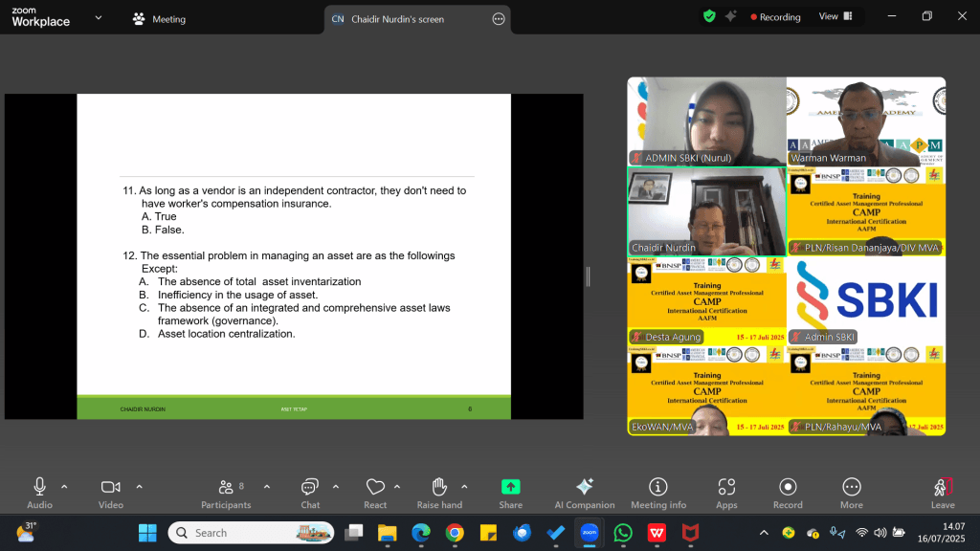Open the blue checkmark To Do taskbar icon
This screenshot has width=980, height=551.
point(556,533)
